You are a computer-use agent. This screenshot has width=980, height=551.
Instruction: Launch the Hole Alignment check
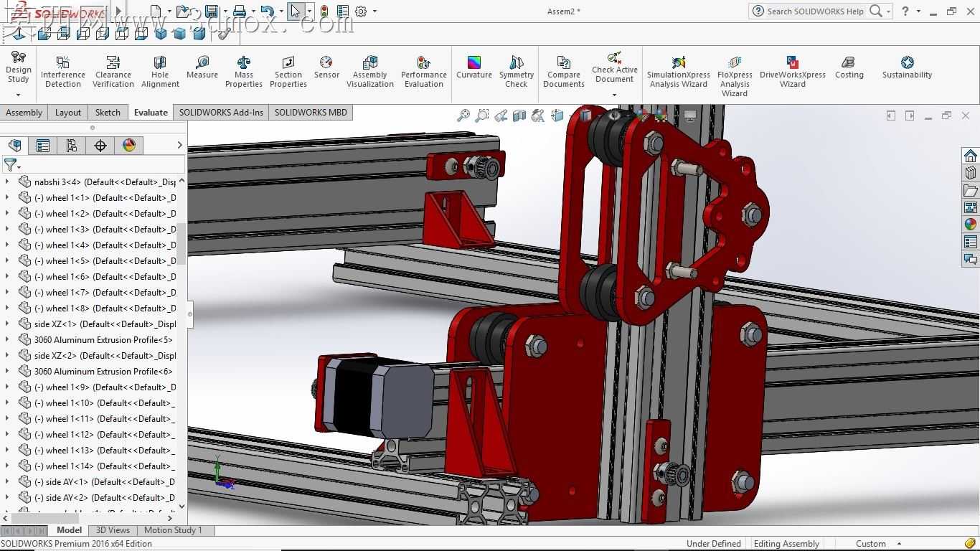click(x=160, y=72)
